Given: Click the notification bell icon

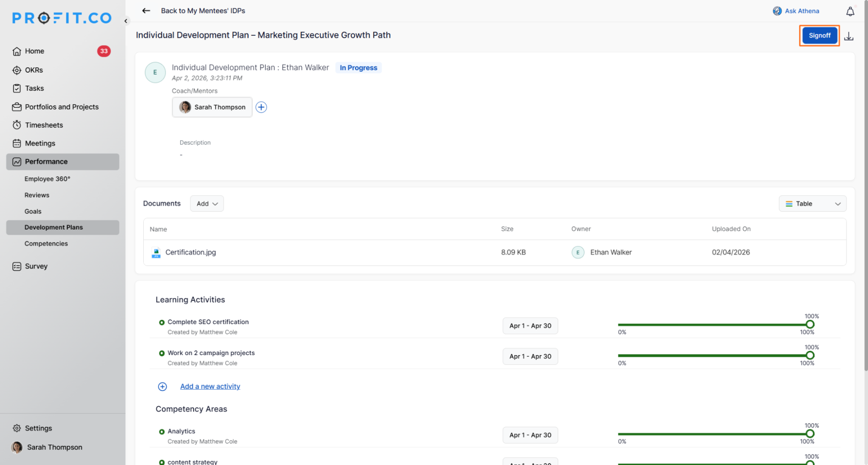Looking at the screenshot, I should point(850,11).
